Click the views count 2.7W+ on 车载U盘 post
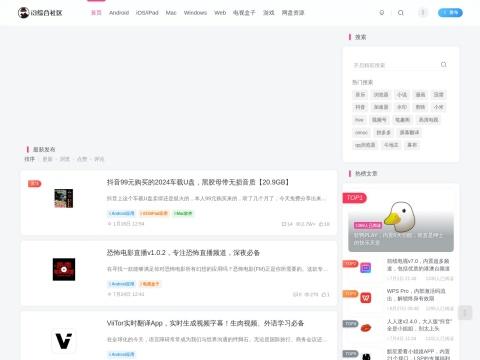 click(x=305, y=224)
